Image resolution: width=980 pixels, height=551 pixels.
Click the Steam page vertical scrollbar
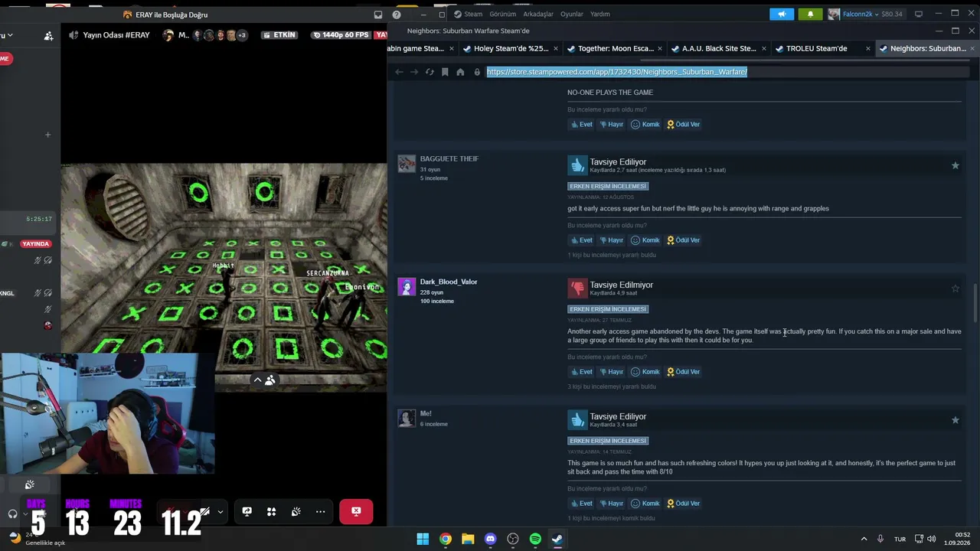click(975, 304)
